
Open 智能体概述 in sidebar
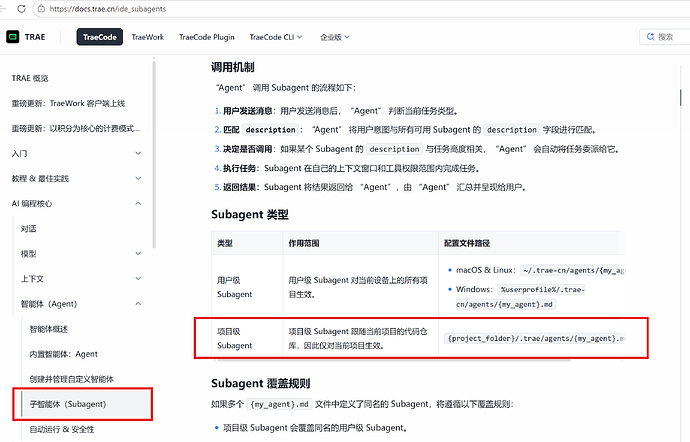click(x=49, y=329)
